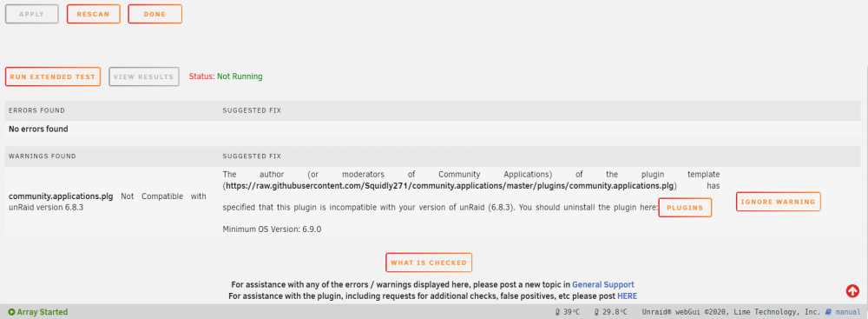The image size is (868, 319).
Task: Click the red back-to-top arrow icon
Action: [852, 290]
